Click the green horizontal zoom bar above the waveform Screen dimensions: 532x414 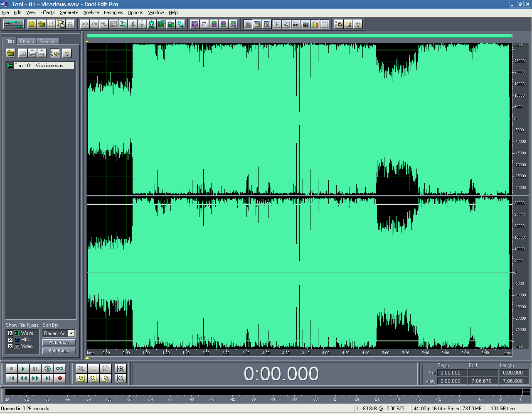click(x=299, y=36)
